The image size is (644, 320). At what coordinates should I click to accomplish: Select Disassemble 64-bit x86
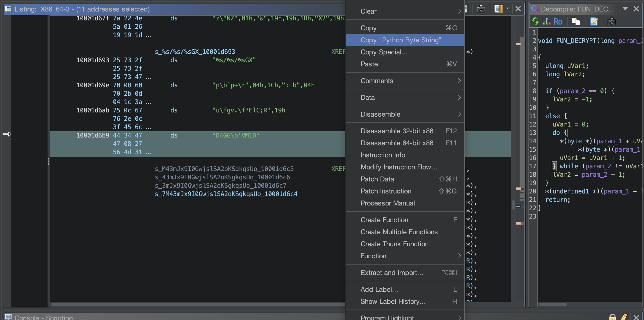coord(405,143)
